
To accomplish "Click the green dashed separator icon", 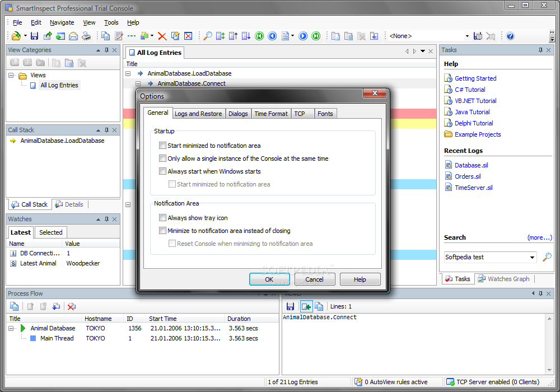I will [132, 36].
